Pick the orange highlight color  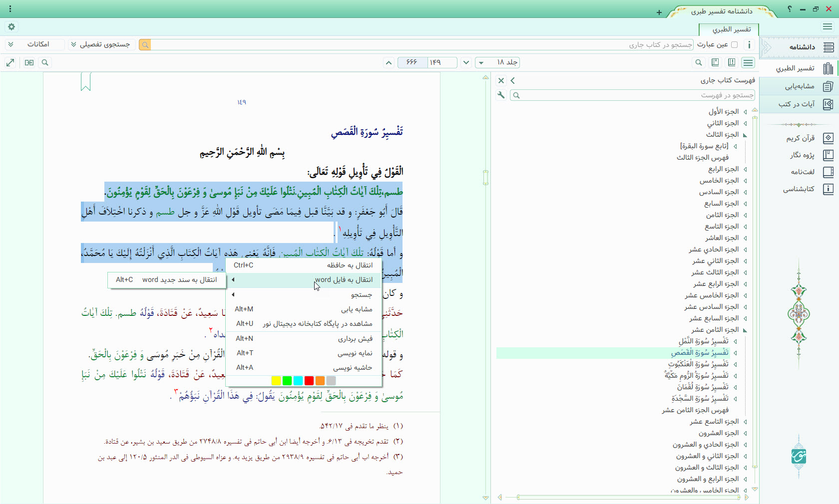320,381
